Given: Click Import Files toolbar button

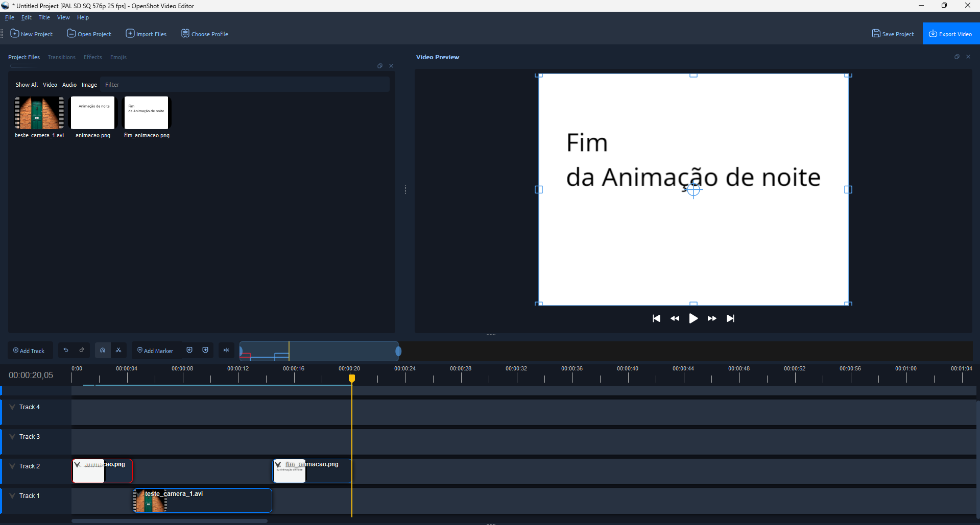Looking at the screenshot, I should click(x=147, y=34).
